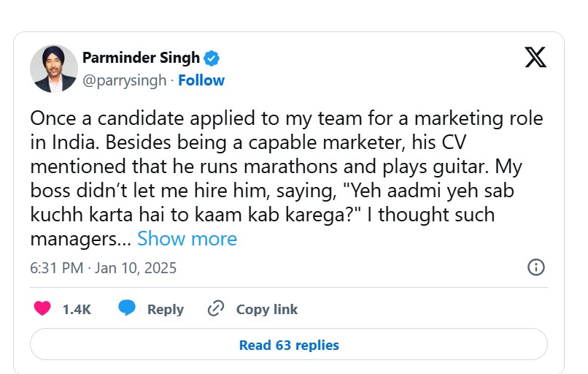Open the tweet info icon
588x374 pixels.
[535, 267]
